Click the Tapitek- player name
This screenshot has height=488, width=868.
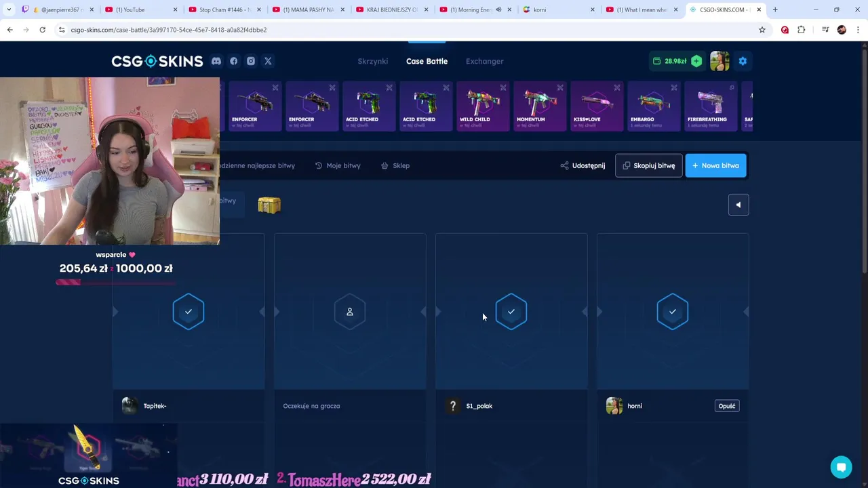click(x=155, y=406)
